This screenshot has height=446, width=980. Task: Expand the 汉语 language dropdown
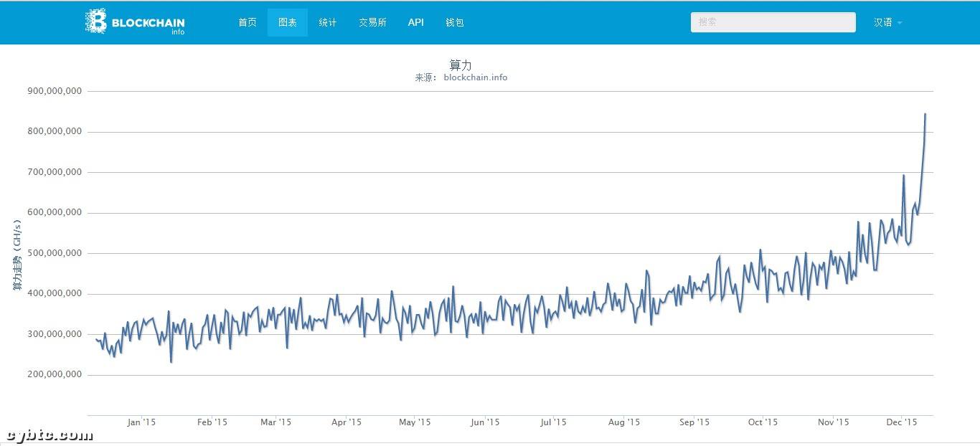(887, 22)
